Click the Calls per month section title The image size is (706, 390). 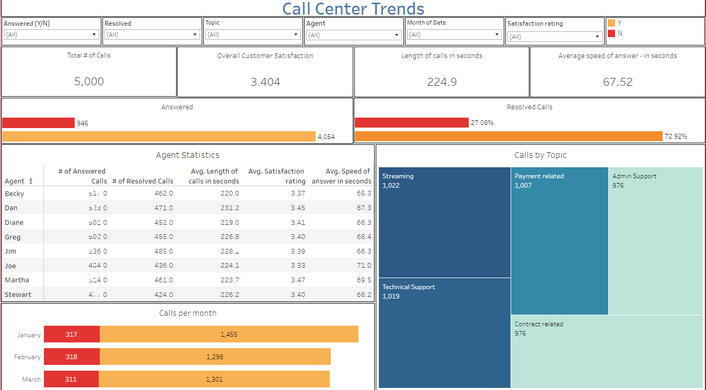(x=188, y=313)
